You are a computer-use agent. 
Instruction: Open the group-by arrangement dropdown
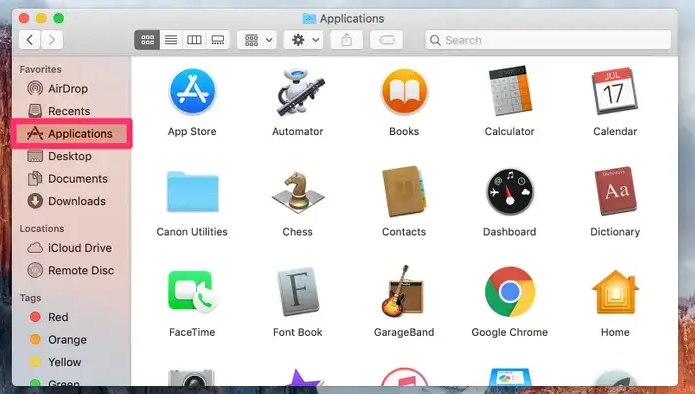point(257,40)
